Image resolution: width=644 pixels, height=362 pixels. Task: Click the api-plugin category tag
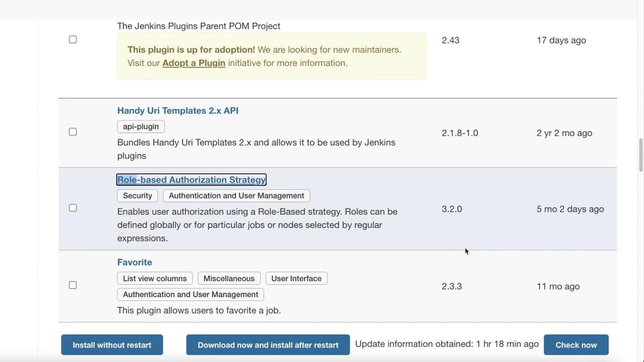click(141, 127)
